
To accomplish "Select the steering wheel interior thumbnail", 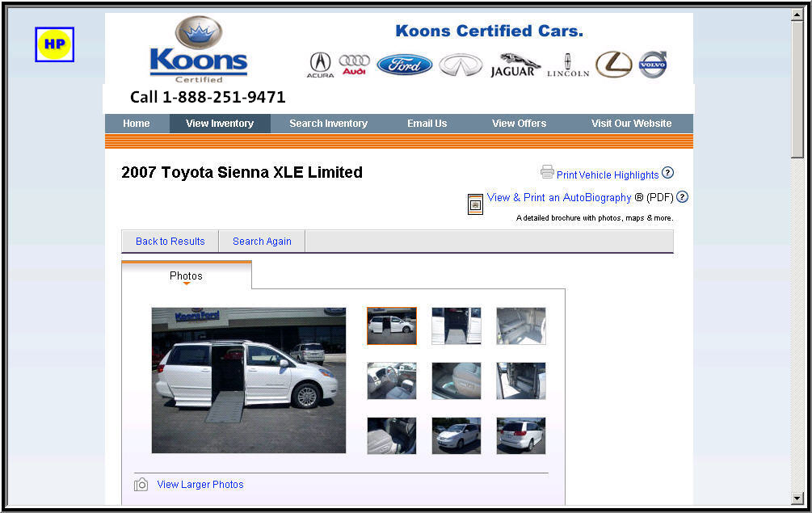I will point(392,381).
